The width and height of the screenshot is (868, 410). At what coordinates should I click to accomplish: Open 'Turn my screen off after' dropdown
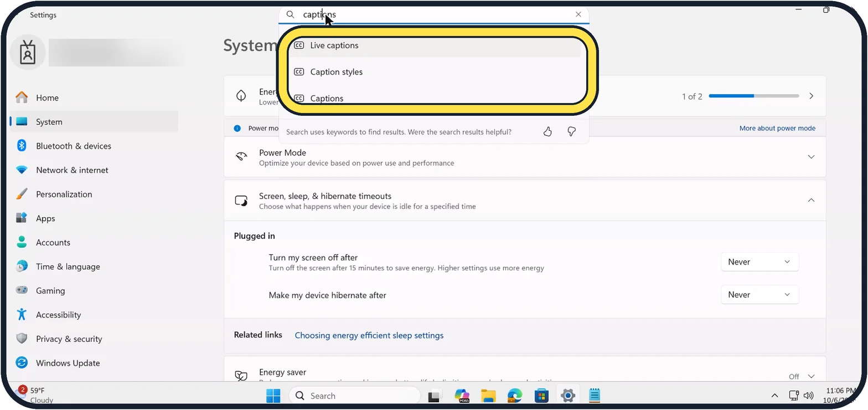click(x=759, y=262)
